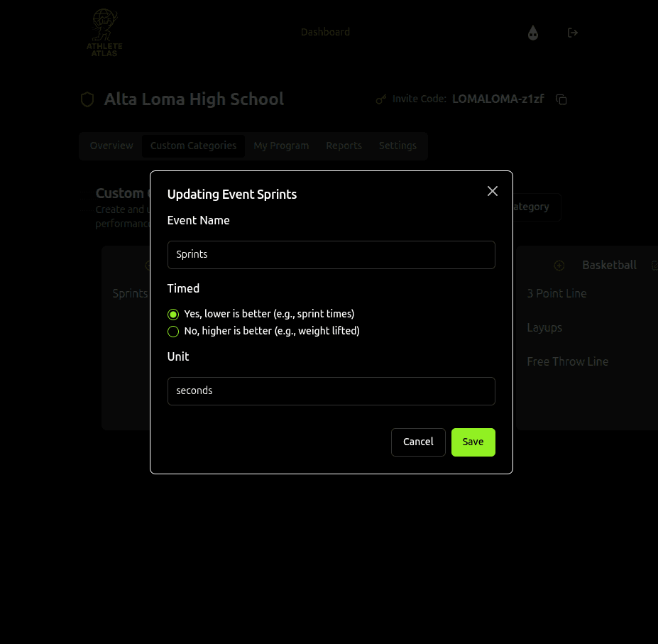Click the Cancel button
This screenshot has height=644, width=658.
coord(418,442)
